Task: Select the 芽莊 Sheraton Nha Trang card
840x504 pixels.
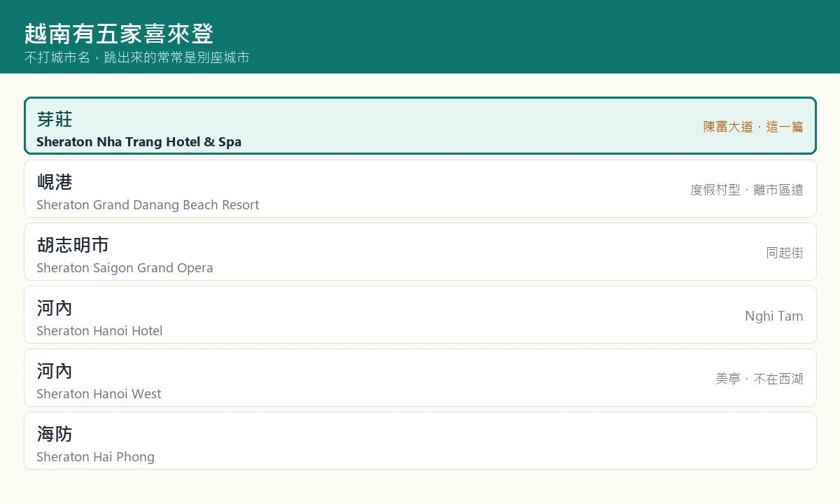Action: click(x=420, y=126)
